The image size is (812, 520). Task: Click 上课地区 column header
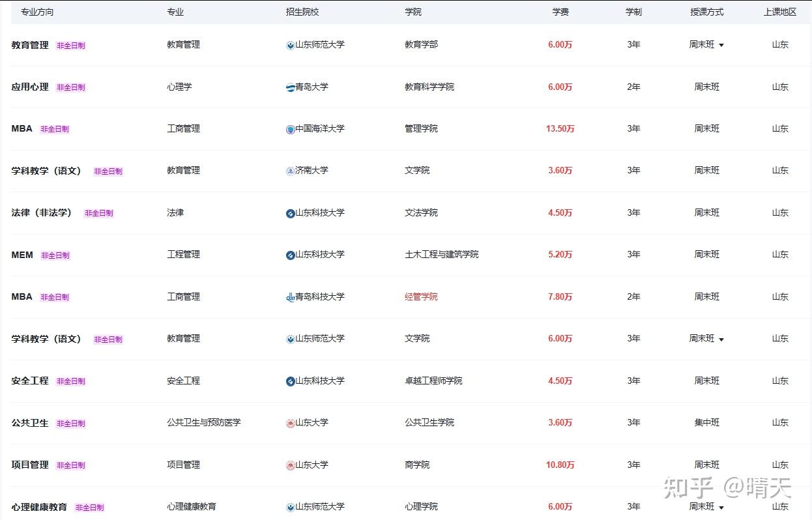[780, 12]
